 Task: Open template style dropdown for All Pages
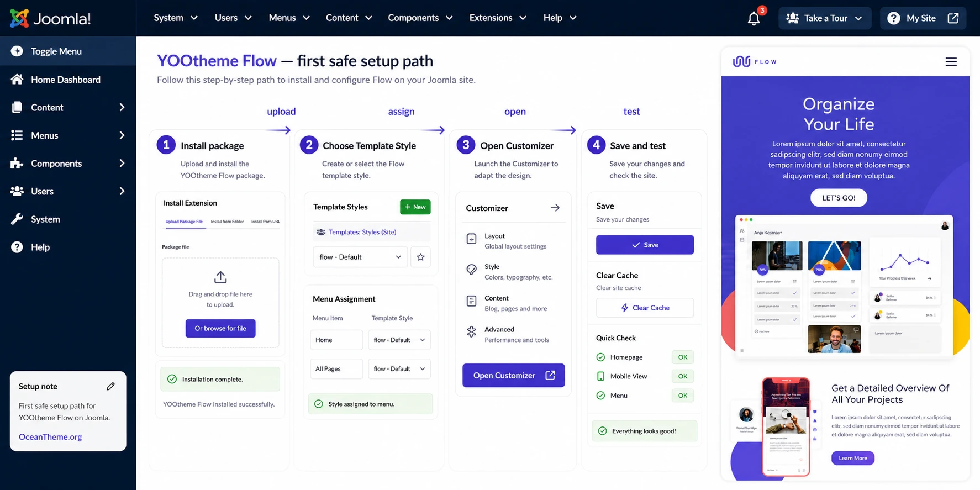point(399,368)
